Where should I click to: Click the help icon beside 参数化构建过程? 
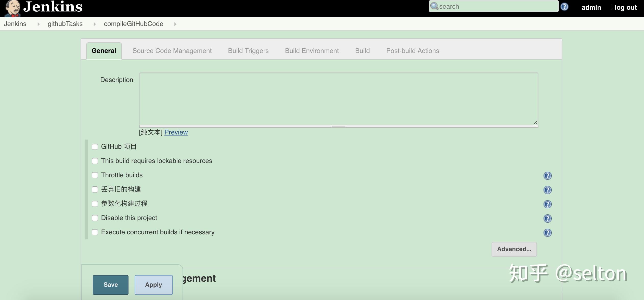(547, 204)
